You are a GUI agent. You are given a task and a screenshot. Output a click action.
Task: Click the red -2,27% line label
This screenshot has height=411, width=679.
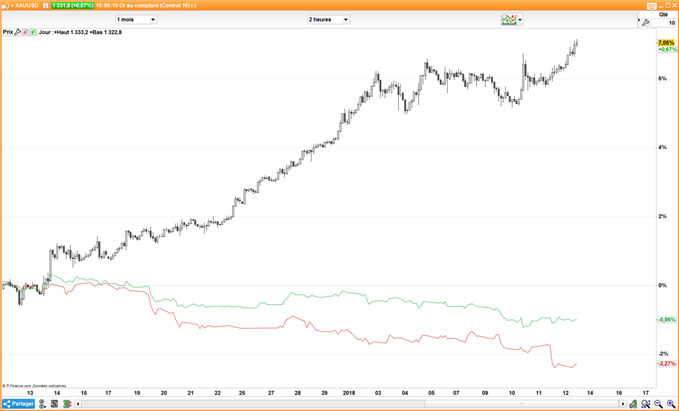(x=667, y=363)
